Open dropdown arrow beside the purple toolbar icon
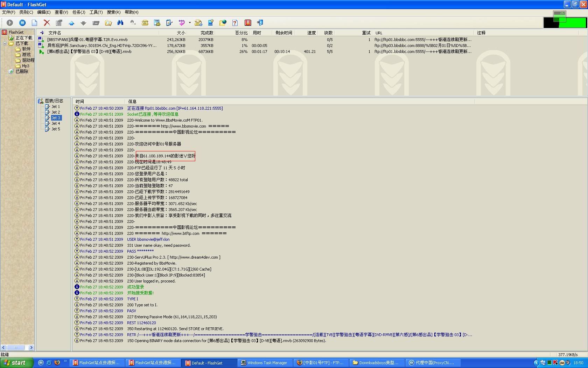This screenshot has width=588, height=368. click(190, 23)
